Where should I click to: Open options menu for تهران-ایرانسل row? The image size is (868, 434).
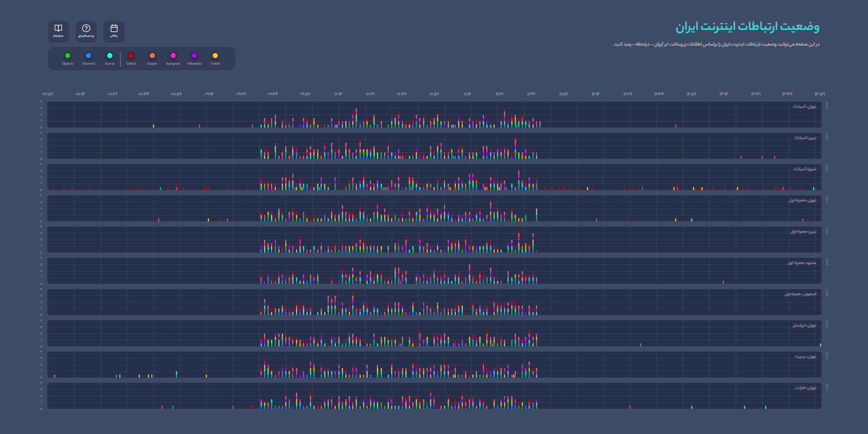pos(827,325)
